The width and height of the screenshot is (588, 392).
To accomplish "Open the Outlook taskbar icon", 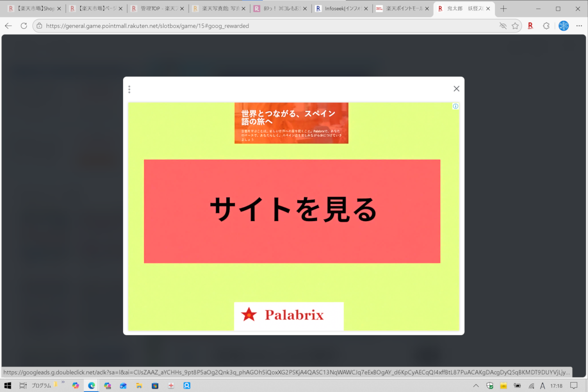I will 123,386.
